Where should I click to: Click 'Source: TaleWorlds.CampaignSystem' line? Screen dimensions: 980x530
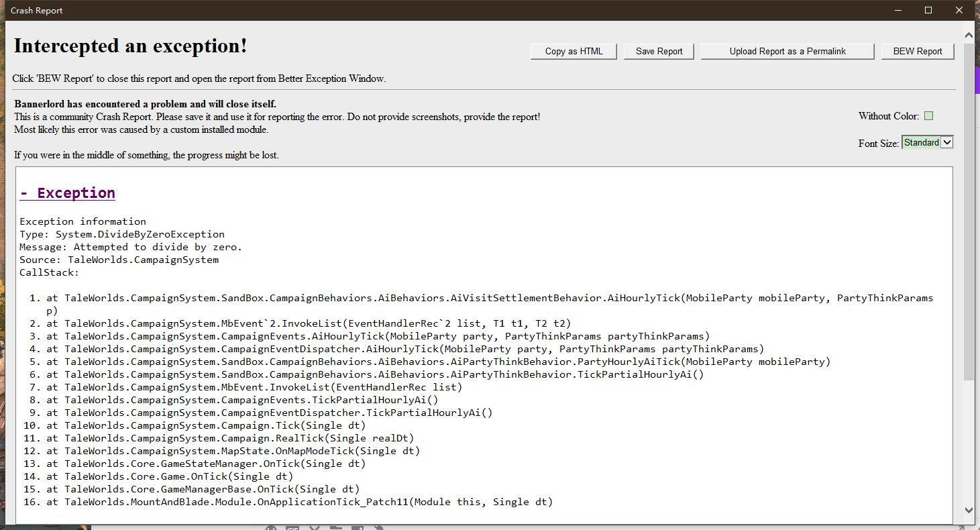[119, 260]
